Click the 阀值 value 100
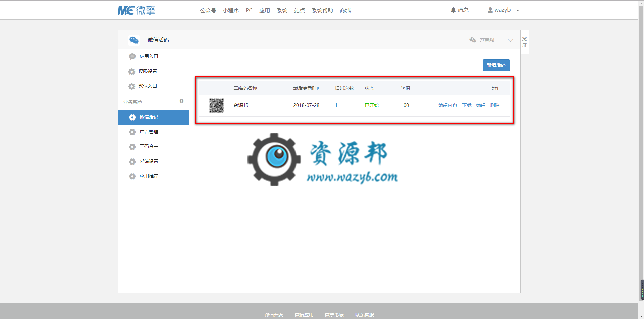This screenshot has width=644, height=319. click(405, 105)
